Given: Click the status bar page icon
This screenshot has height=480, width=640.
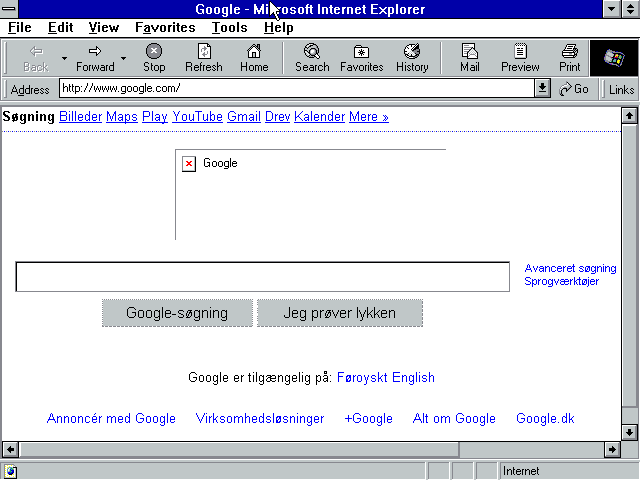Looking at the screenshot, I should [x=10, y=471].
